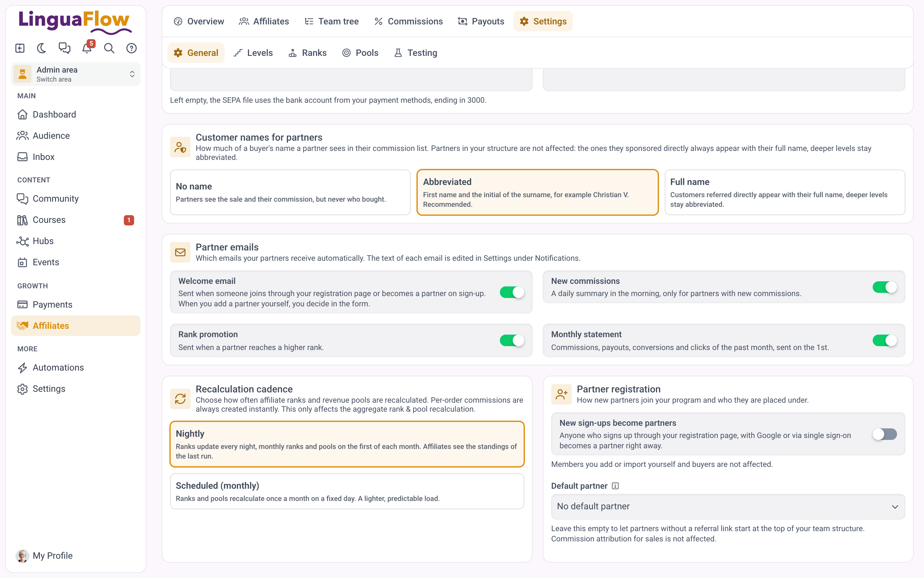The height and width of the screenshot is (578, 924).
Task: Click the right SEPA input field
Action: click(x=724, y=80)
